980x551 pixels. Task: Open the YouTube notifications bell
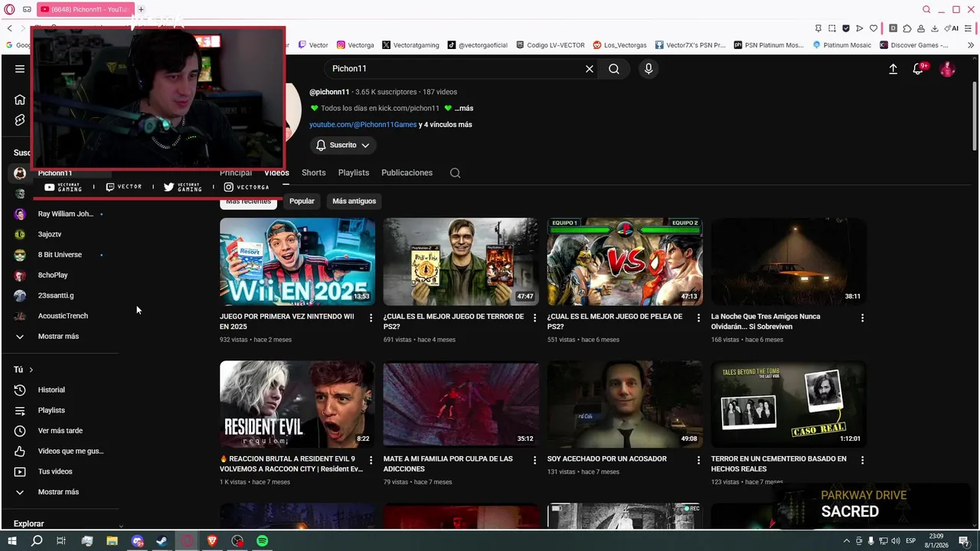(x=918, y=69)
